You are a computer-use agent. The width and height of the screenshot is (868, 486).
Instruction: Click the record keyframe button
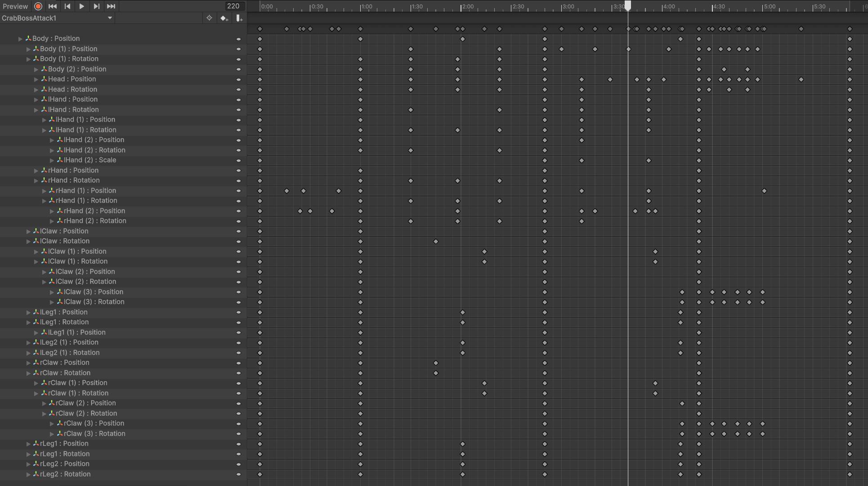click(38, 6)
